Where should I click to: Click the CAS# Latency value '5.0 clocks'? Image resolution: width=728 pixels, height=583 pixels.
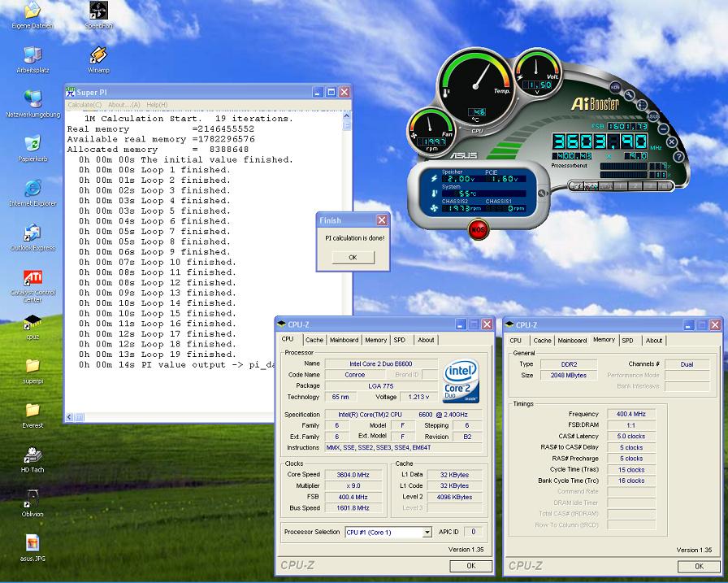631,436
